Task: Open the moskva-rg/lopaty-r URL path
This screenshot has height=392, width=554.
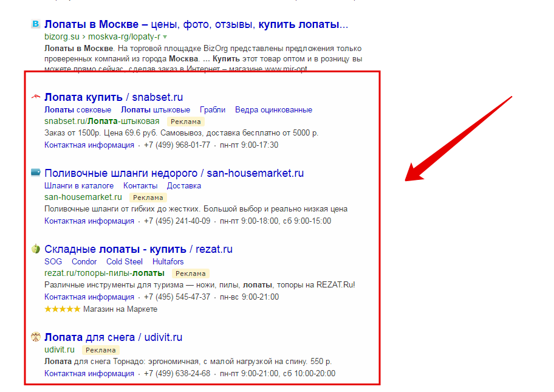Action: coord(124,36)
